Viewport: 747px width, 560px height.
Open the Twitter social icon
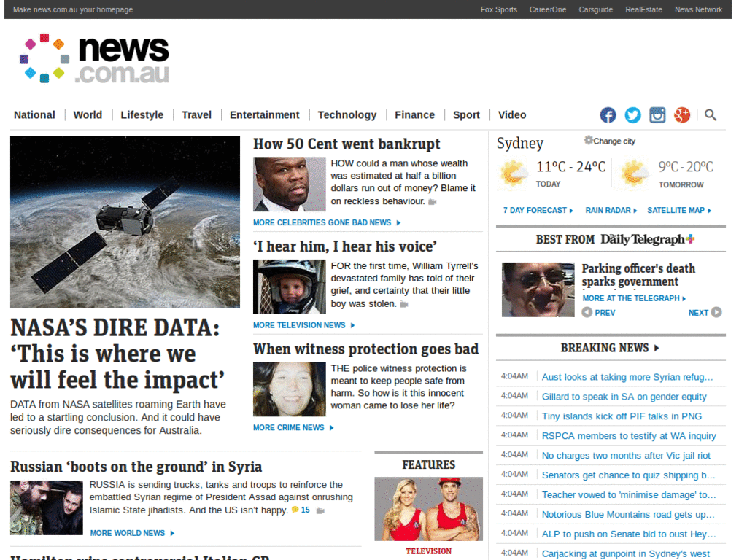pos(632,114)
